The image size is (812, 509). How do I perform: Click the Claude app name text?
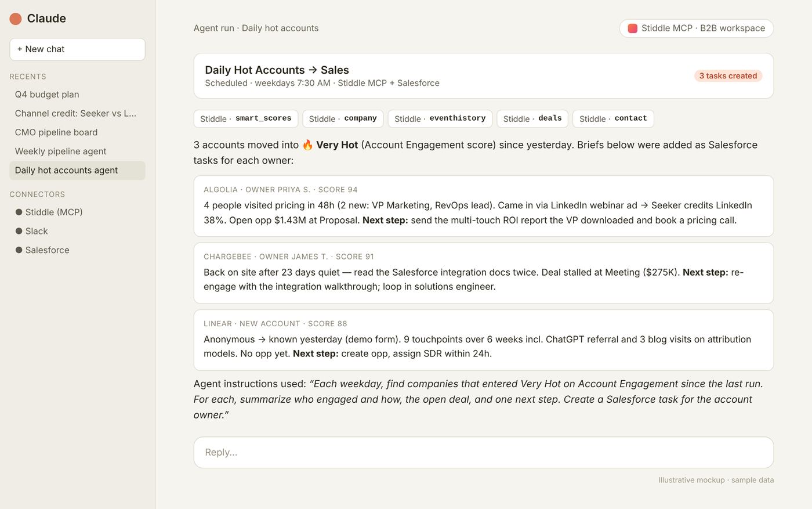pos(46,19)
